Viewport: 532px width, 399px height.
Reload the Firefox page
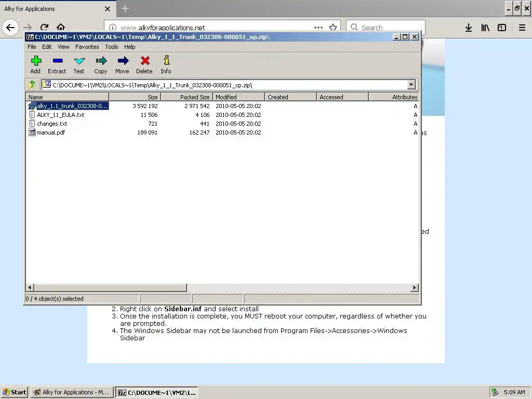[44, 28]
